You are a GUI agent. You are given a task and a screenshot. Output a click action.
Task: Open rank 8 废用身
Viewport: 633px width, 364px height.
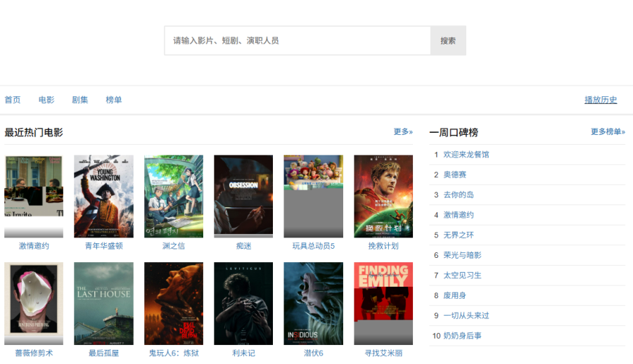[x=454, y=295]
